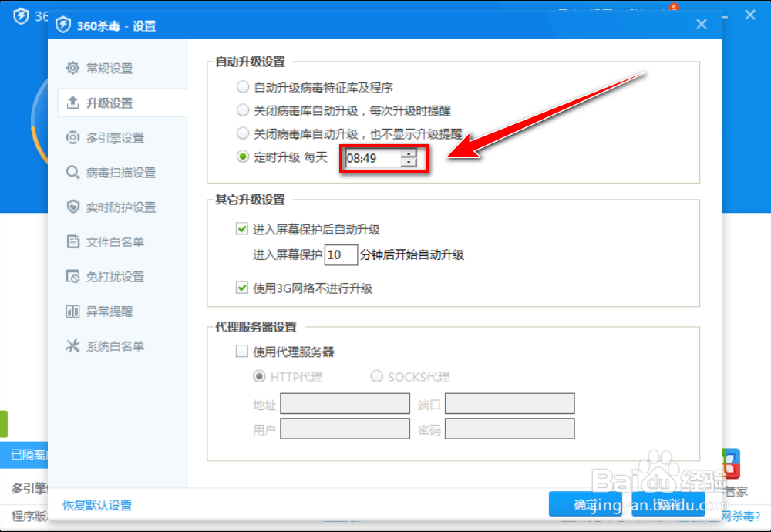The width and height of the screenshot is (771, 532).
Task: Click the 恢复默认设置 link
Action: [x=97, y=505]
